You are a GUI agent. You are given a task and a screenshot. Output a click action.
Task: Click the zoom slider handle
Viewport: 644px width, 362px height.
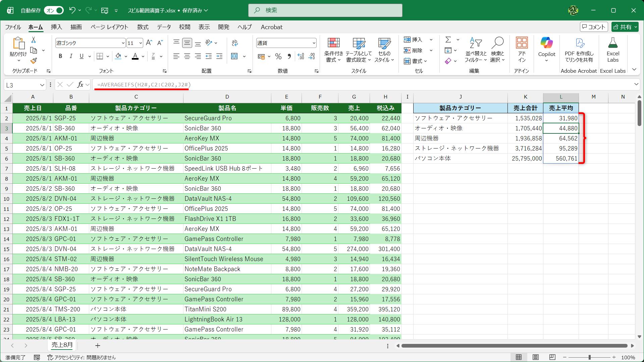[x=589, y=357]
